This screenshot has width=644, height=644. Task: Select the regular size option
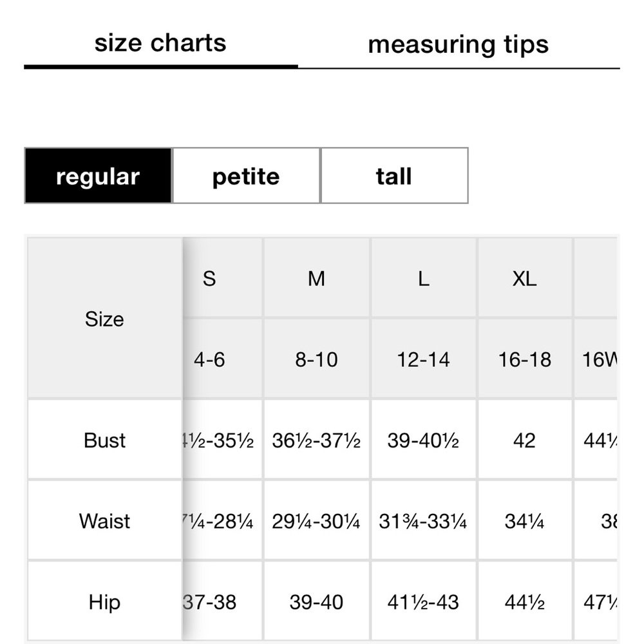pyautogui.click(x=98, y=176)
